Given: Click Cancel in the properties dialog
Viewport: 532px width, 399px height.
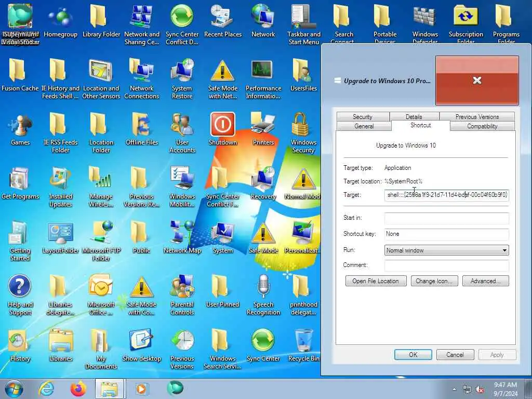Looking at the screenshot, I should point(455,354).
